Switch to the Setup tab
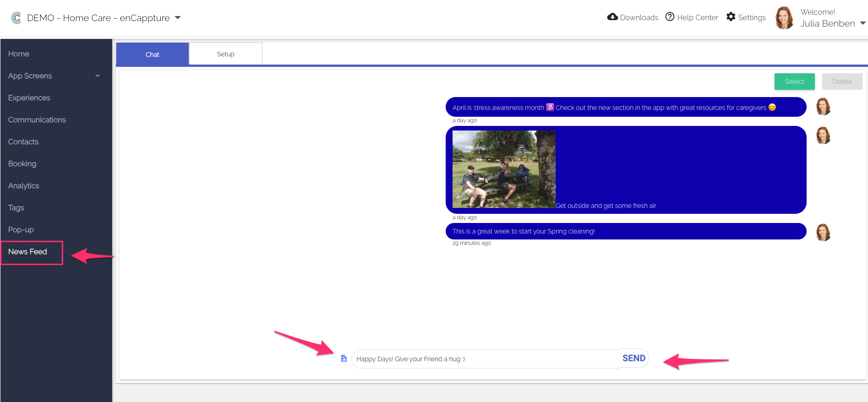Screen dimensions: 868x402 point(226,54)
